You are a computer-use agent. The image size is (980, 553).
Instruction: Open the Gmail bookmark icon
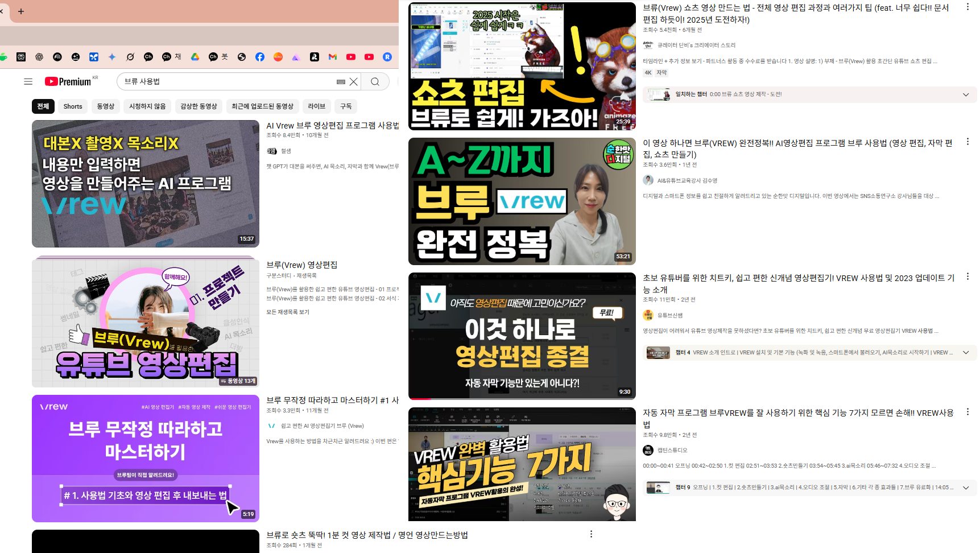pos(333,57)
